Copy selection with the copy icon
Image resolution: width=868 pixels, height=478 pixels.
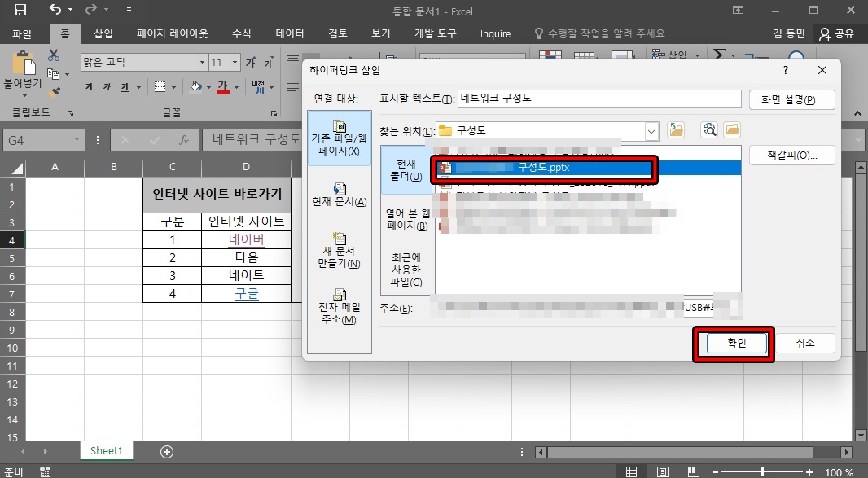tap(53, 73)
